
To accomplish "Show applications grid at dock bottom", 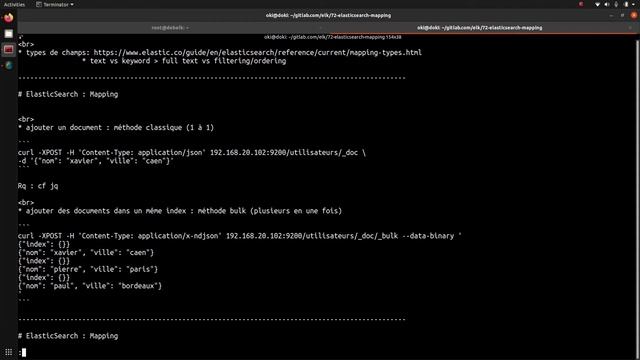I will point(9,352).
